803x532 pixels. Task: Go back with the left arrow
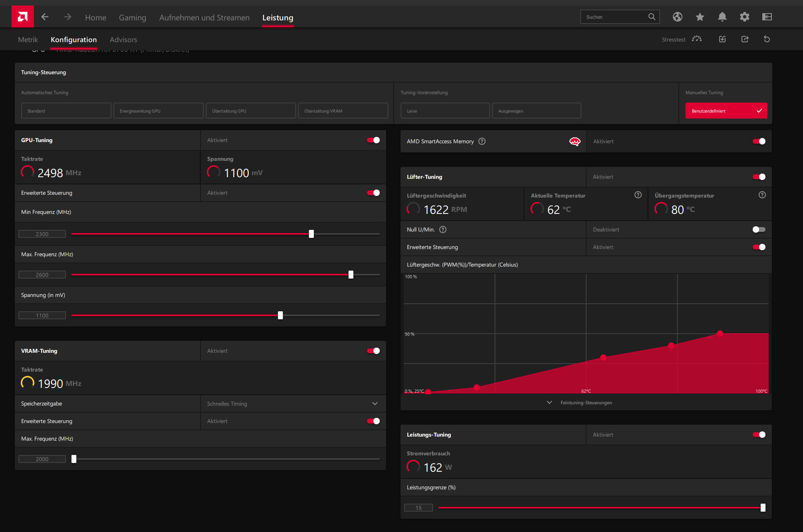[x=45, y=17]
